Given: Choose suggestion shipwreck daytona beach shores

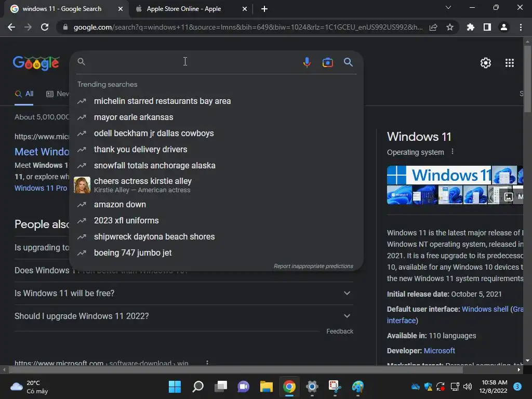Looking at the screenshot, I should 216,237.
